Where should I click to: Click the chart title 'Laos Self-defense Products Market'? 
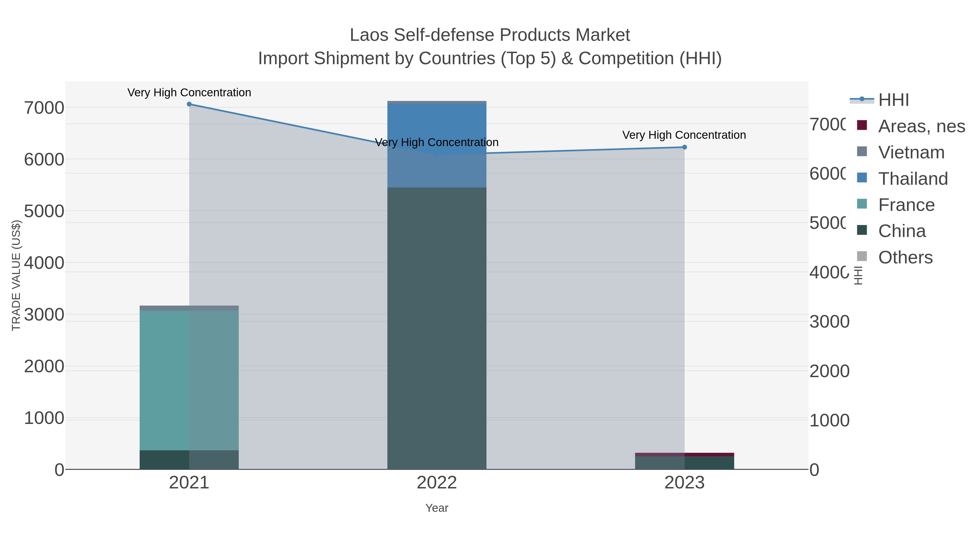coord(490,35)
